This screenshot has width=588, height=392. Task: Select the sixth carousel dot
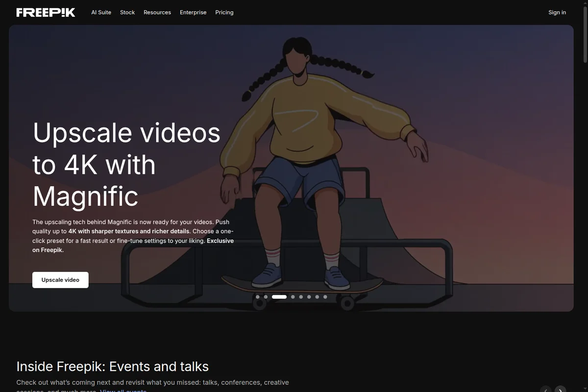309,296
